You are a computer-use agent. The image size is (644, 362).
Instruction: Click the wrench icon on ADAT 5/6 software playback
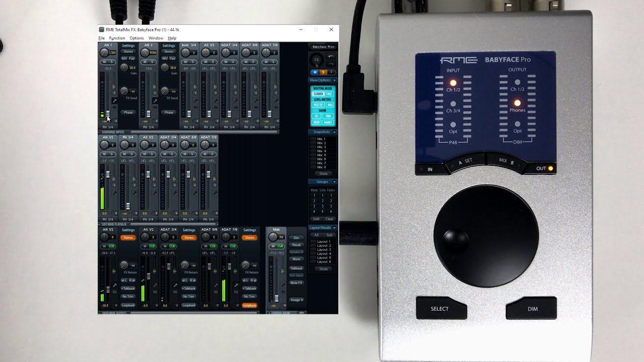click(195, 193)
